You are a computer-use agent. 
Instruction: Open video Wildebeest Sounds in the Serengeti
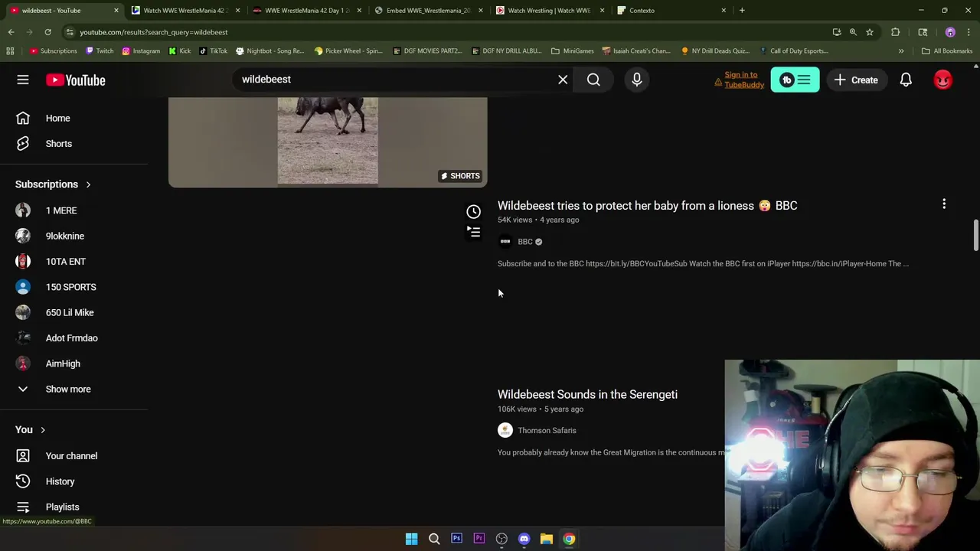[x=587, y=394]
